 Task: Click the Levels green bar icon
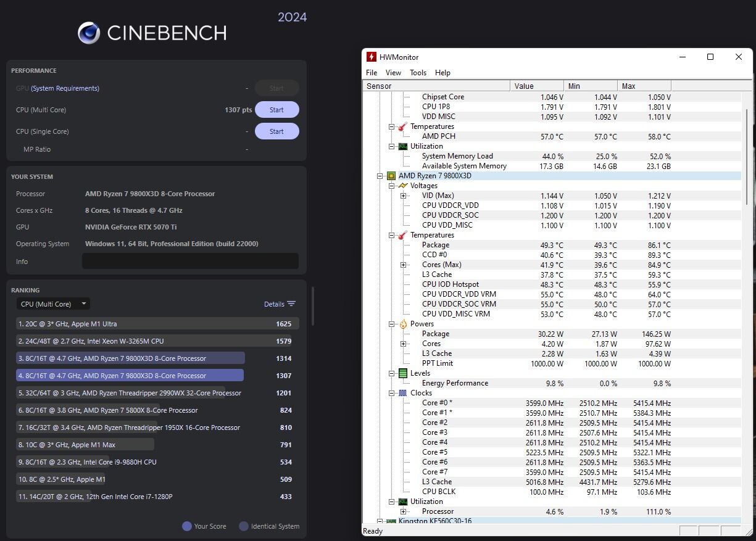[x=403, y=373]
